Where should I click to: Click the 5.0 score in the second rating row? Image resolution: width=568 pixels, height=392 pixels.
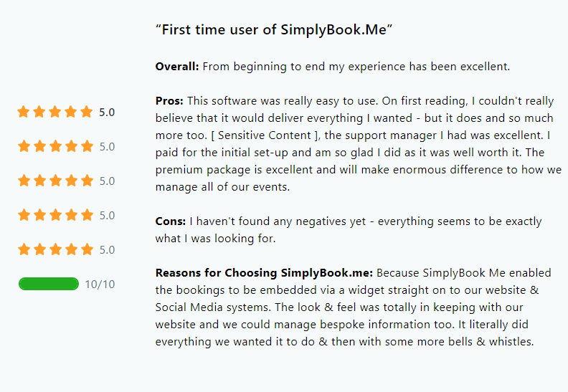click(108, 147)
